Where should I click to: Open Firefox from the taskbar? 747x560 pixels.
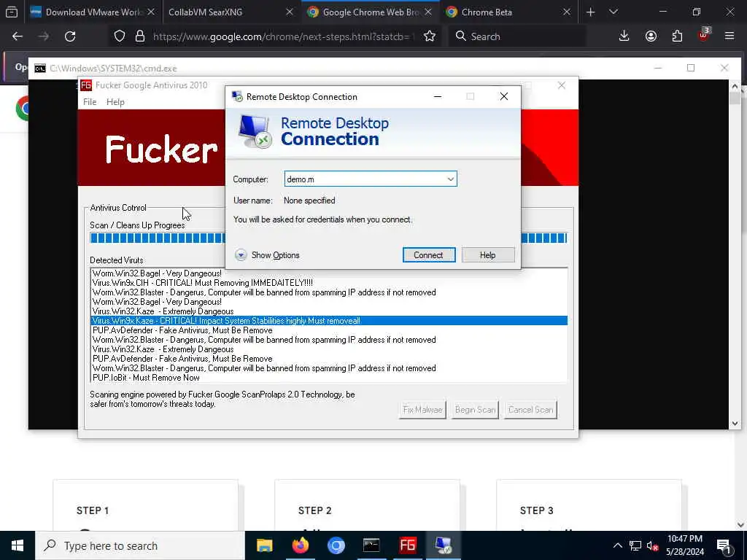[300, 545]
